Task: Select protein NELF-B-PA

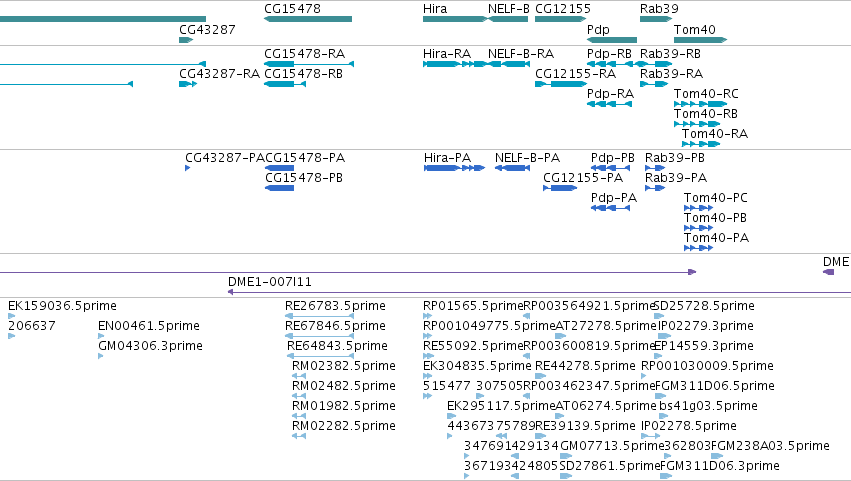Action: 512,168
